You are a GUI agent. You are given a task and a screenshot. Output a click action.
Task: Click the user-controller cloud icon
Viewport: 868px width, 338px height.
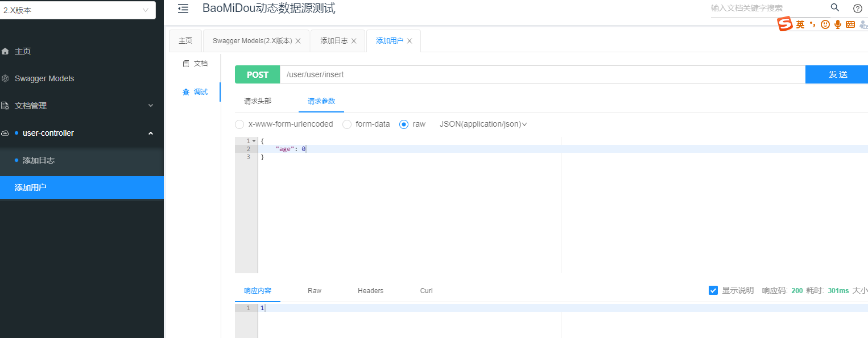(6, 133)
